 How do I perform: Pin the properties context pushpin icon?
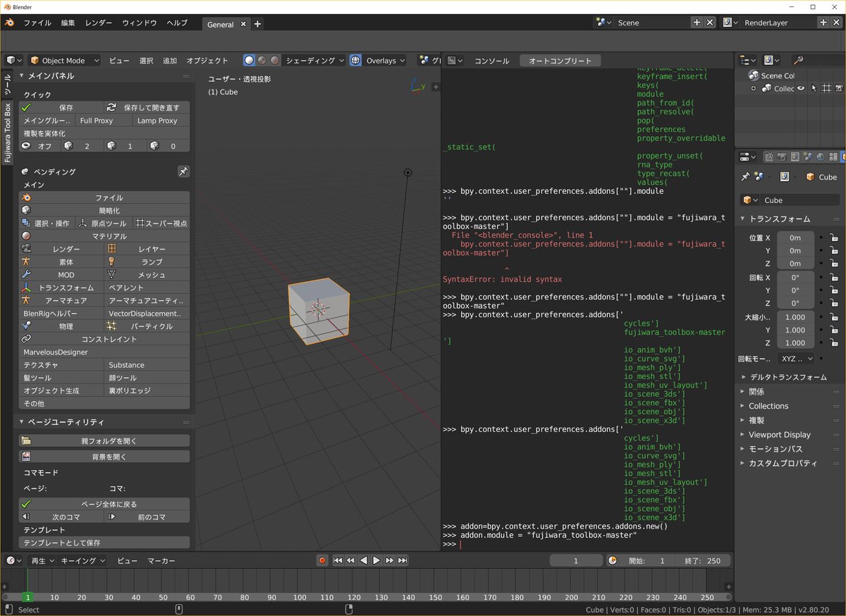tap(745, 177)
